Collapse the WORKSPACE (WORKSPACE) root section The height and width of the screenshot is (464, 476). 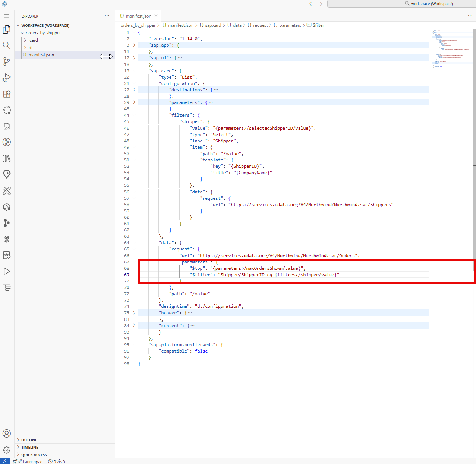45,25
